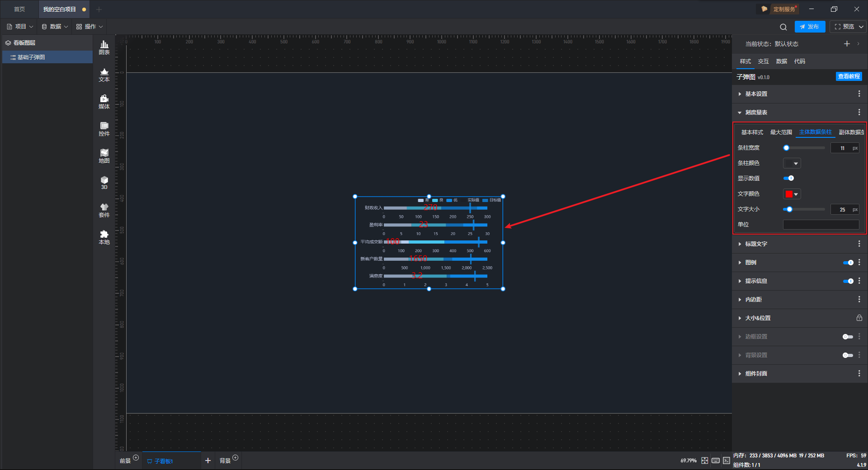Click the fit-to-screen icon beside zoom percentage
This screenshot has width=868, height=470.
coord(705,461)
